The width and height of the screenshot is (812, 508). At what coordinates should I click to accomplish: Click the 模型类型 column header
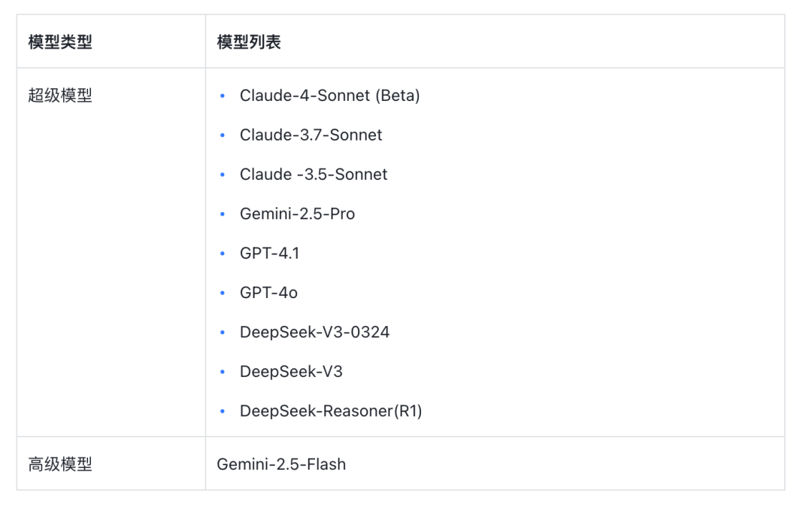(60, 42)
